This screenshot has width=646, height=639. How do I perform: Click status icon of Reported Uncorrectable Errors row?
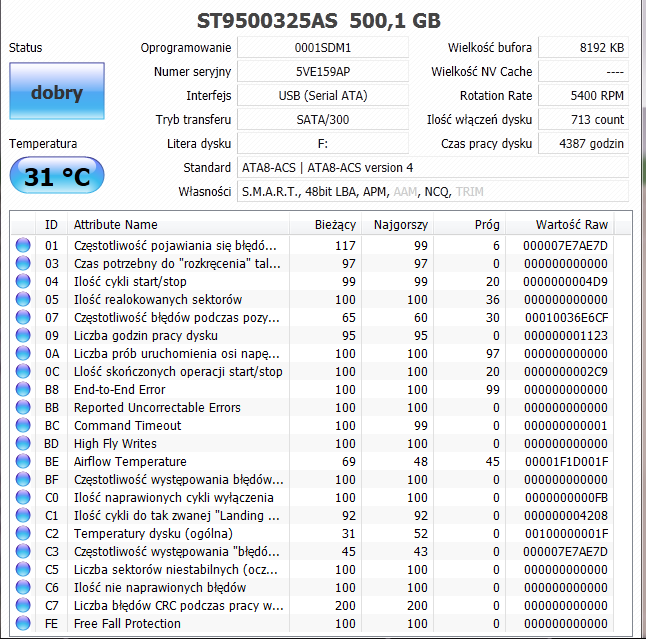click(x=23, y=407)
